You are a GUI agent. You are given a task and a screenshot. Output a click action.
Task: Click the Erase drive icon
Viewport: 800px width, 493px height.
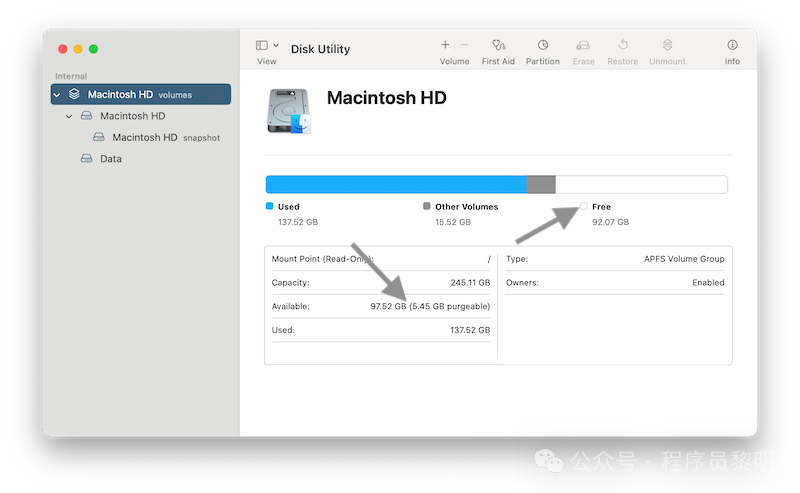(583, 45)
